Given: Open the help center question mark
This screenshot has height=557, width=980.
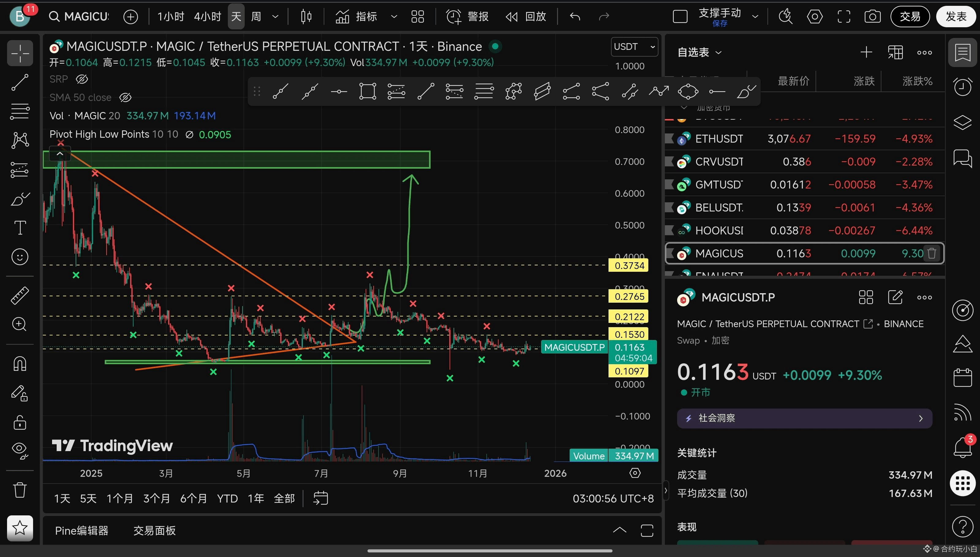Looking at the screenshot, I should 962,527.
